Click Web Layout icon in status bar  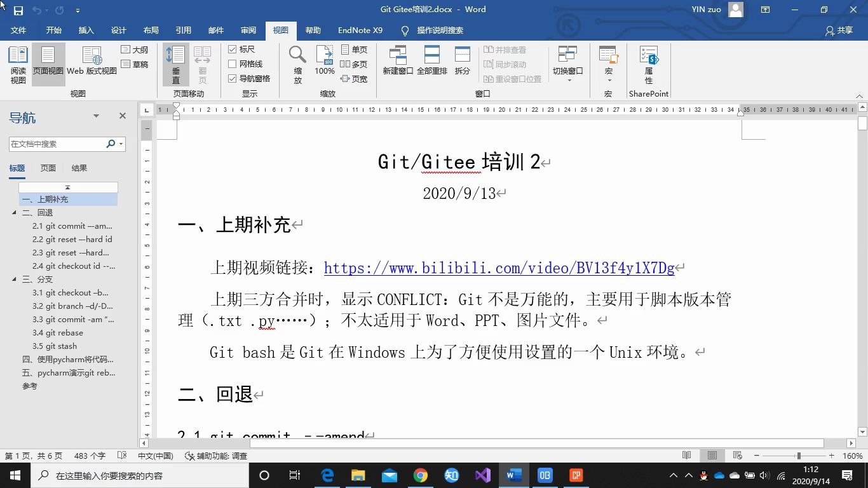point(738,456)
